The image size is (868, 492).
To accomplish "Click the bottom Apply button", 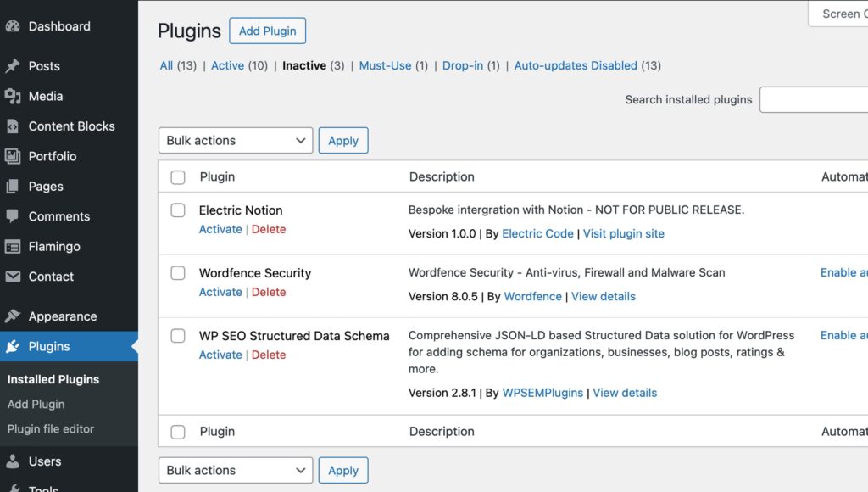I will [343, 471].
